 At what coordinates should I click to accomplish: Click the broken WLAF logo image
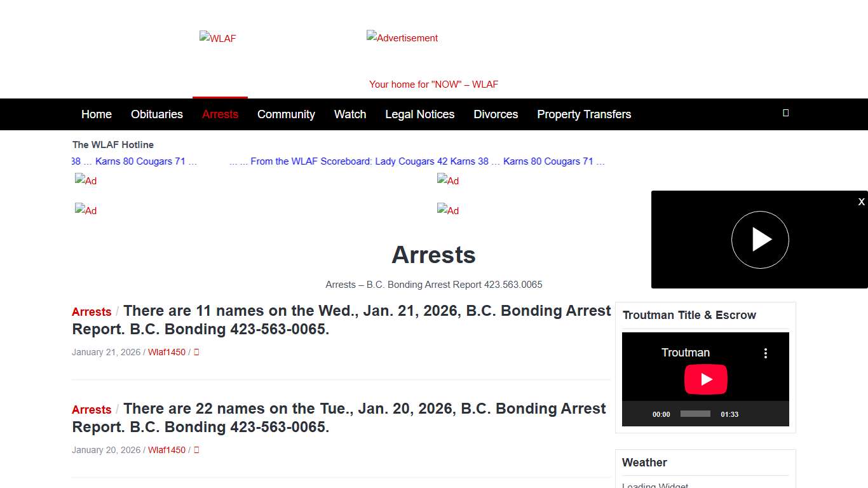click(x=217, y=38)
